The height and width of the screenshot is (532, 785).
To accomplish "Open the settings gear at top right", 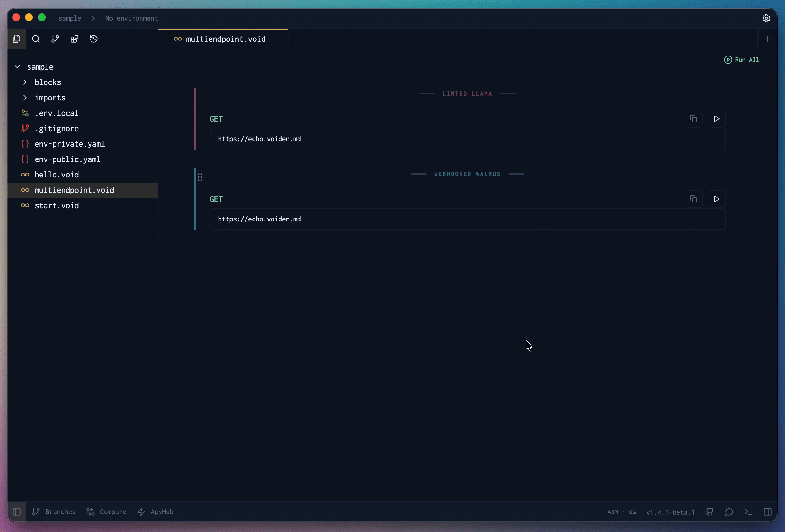I will pos(766,18).
